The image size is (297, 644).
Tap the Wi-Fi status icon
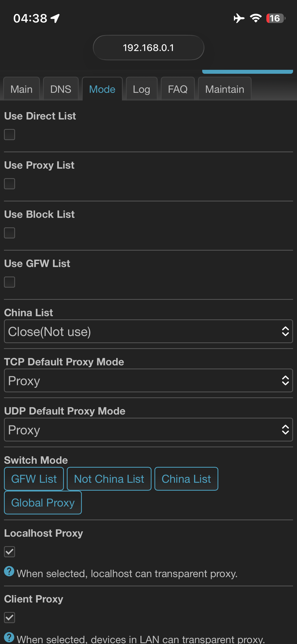(x=256, y=18)
